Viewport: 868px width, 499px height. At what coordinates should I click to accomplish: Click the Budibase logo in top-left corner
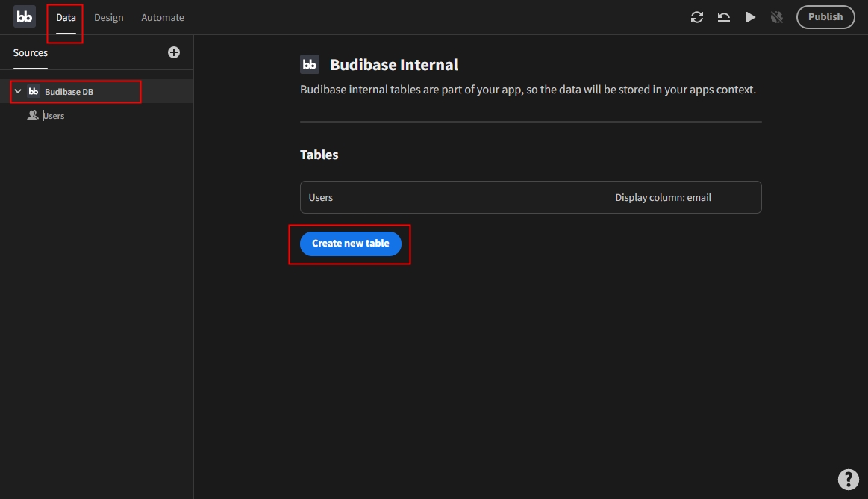25,16
